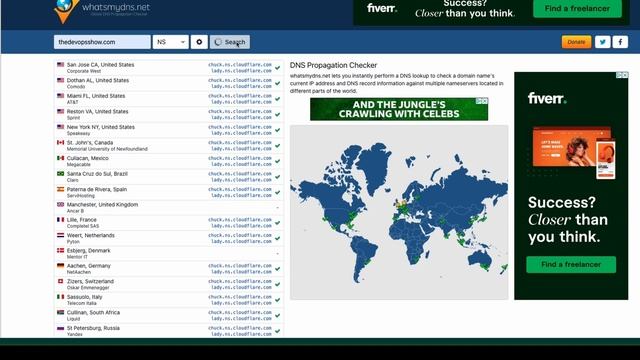The image size is (640, 360).
Task: Click the Canada flag for St. John's
Action: (x=60, y=142)
